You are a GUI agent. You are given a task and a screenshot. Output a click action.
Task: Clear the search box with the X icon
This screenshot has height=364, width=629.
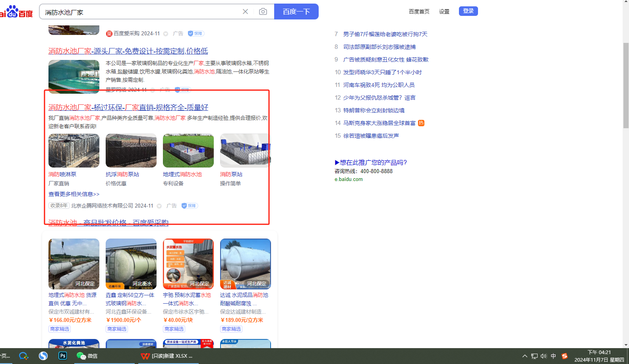point(246,12)
